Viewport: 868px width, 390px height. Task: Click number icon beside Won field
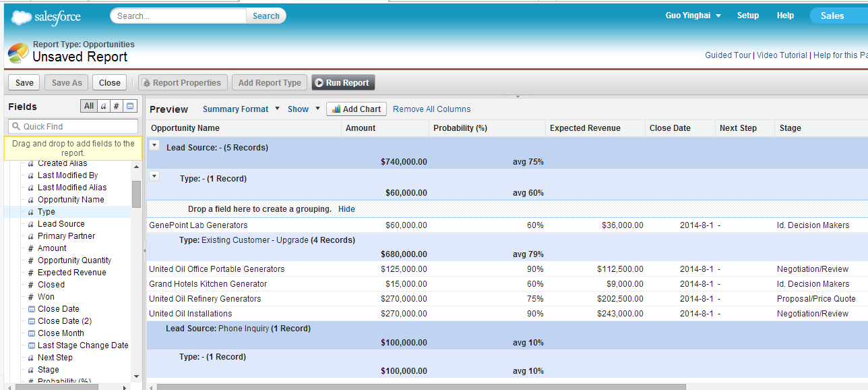tap(31, 297)
